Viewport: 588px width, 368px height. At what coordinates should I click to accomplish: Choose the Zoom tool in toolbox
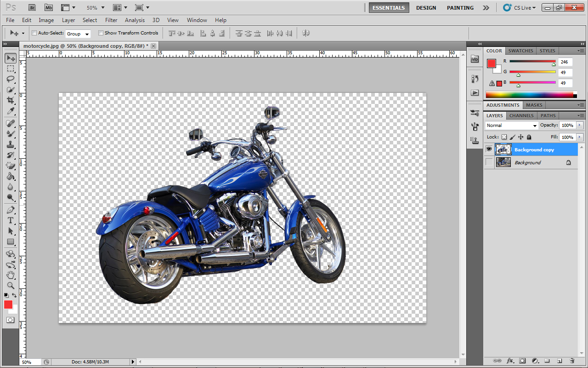pyautogui.click(x=11, y=285)
